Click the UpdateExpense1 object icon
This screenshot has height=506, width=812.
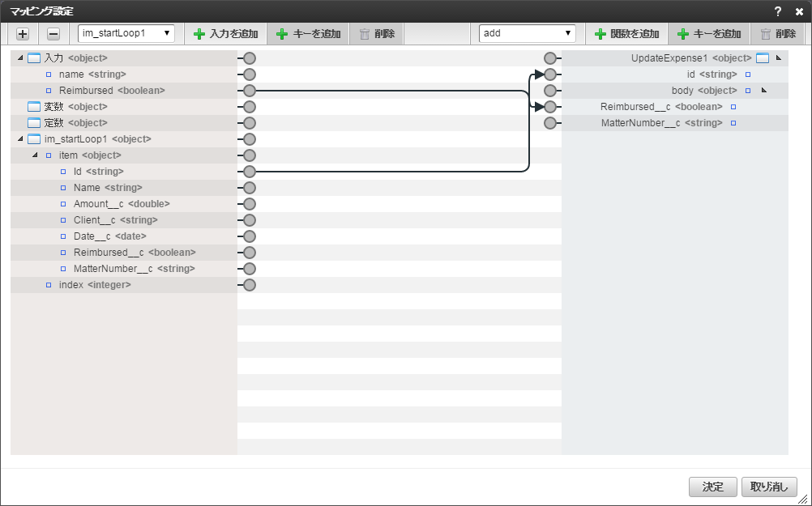coord(763,58)
